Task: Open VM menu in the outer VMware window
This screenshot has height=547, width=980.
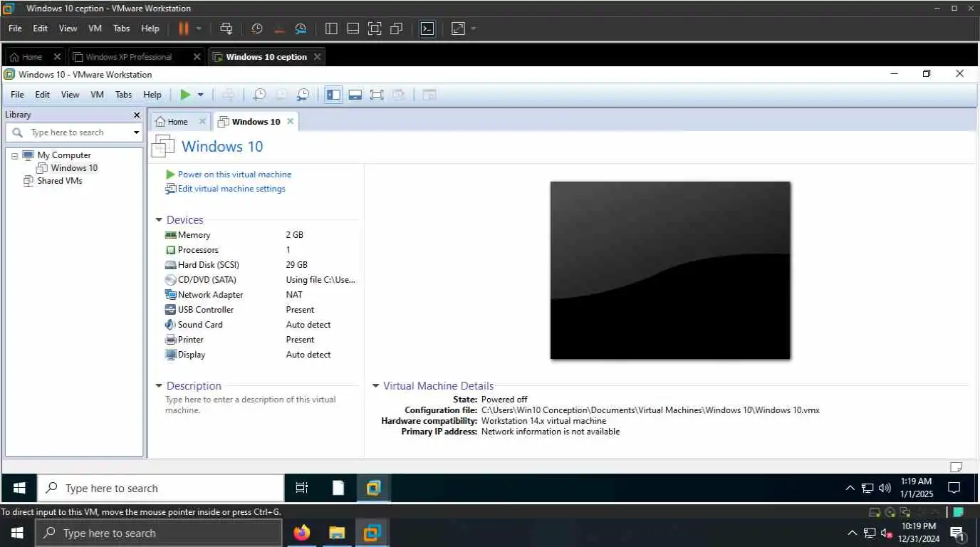Action: (95, 28)
